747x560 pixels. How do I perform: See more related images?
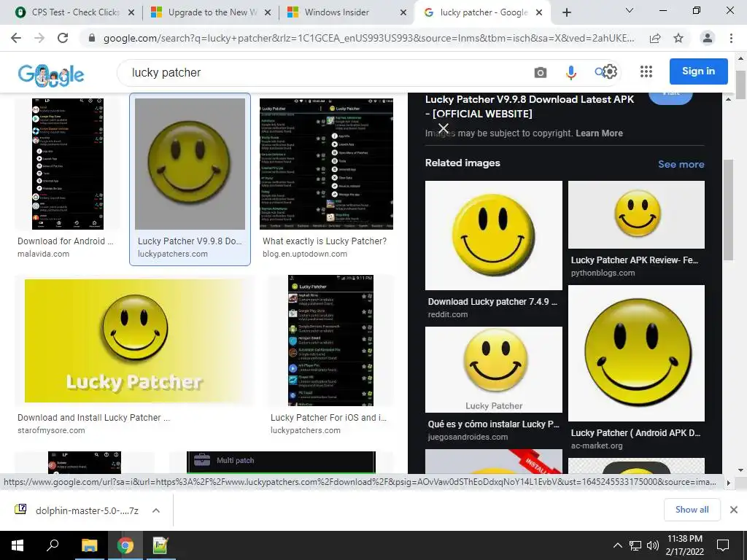tap(681, 164)
